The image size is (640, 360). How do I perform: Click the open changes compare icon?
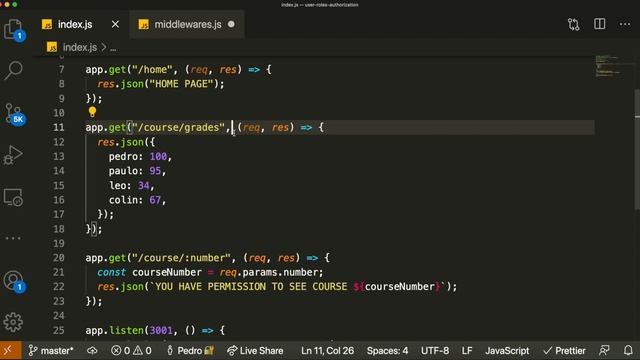(x=573, y=24)
